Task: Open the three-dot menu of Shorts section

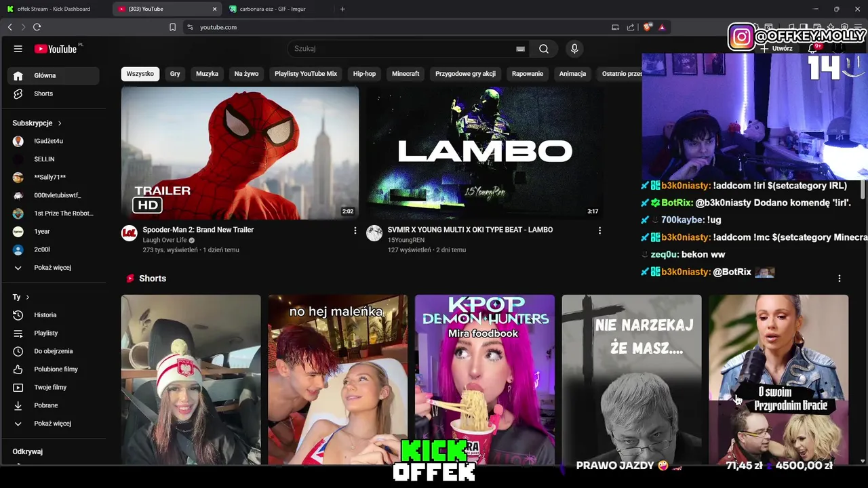Action: coord(840,279)
